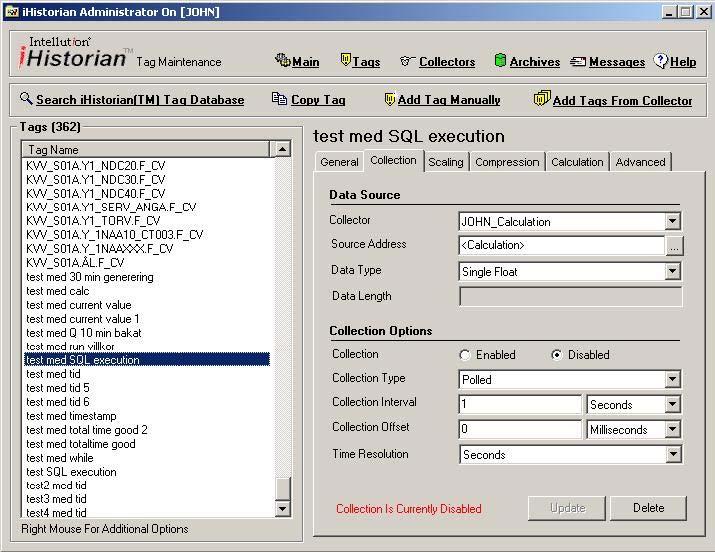Select the Enabled collection radio button
715x552 pixels.
coord(465,355)
